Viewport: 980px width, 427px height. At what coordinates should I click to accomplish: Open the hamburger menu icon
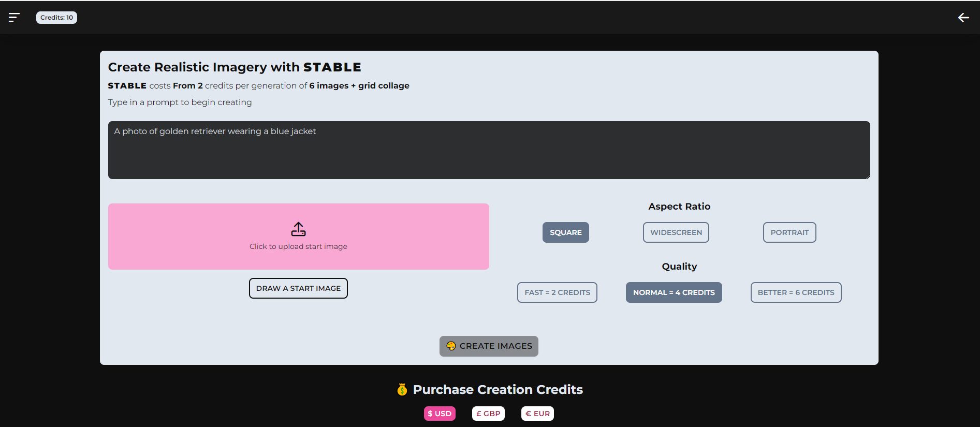tap(14, 18)
